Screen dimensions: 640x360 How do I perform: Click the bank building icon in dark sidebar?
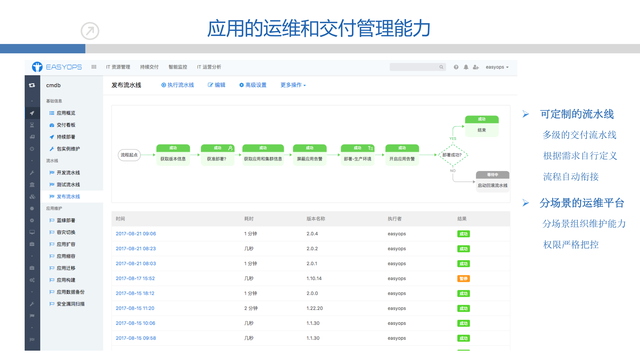click(32, 184)
